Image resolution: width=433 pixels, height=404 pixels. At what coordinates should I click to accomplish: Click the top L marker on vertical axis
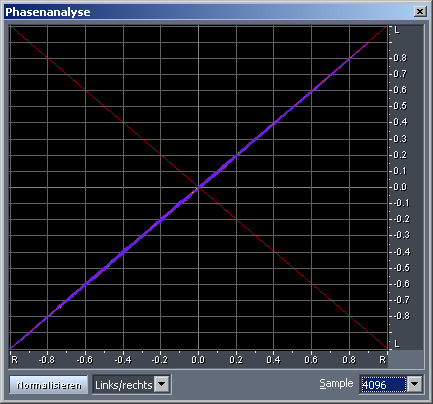click(x=397, y=30)
